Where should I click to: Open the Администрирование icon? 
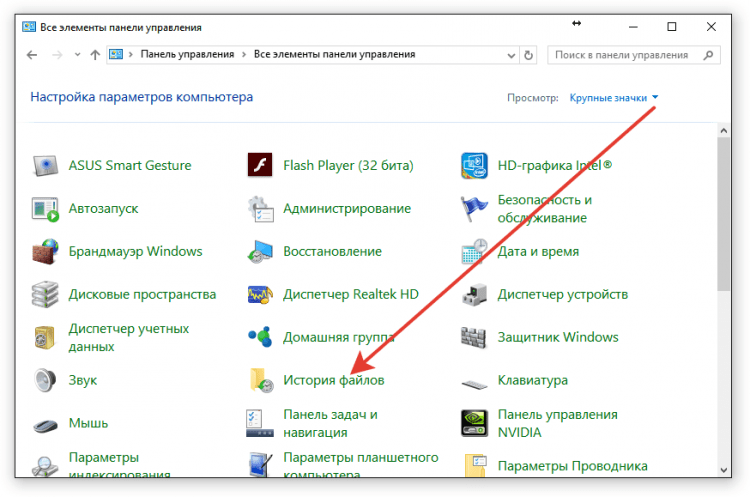260,209
